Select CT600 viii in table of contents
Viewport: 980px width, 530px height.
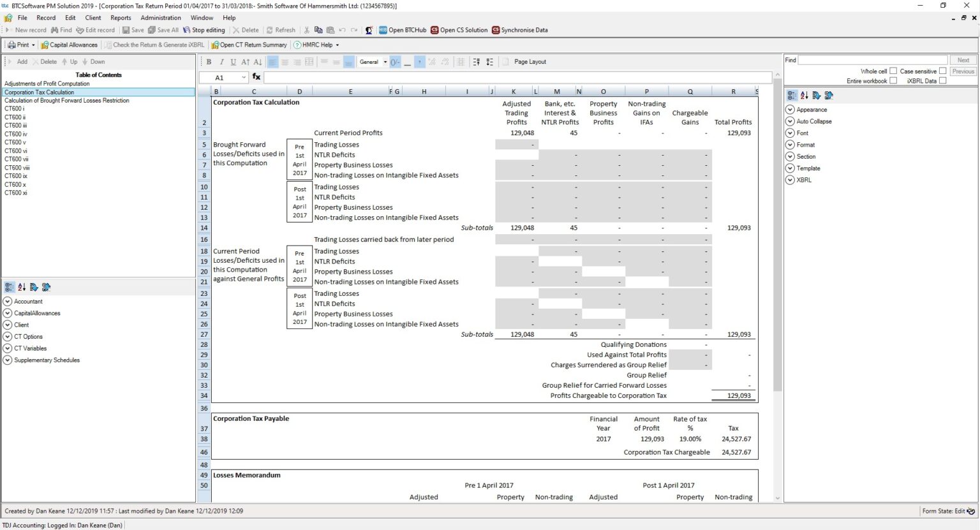[x=17, y=168]
